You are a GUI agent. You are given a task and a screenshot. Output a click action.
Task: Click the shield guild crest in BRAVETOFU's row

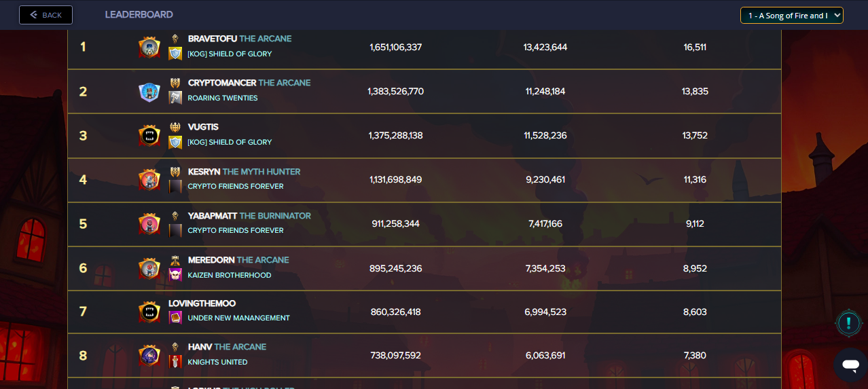(175, 54)
